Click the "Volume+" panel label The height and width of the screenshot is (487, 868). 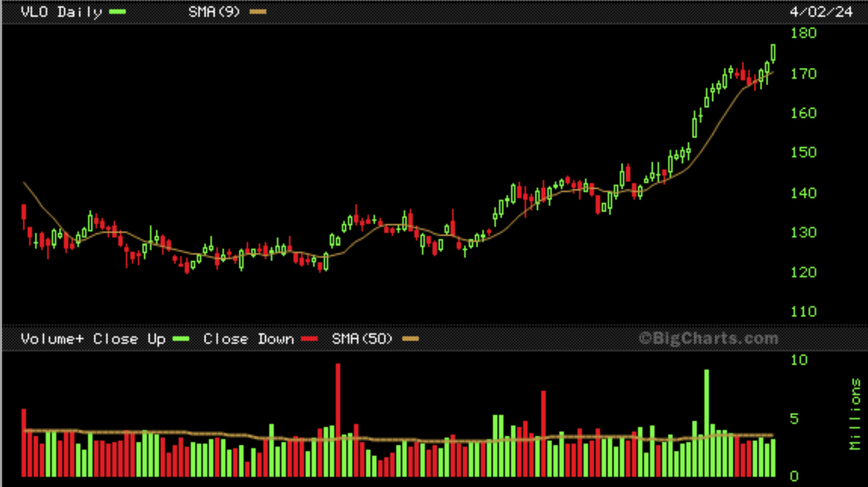52,339
